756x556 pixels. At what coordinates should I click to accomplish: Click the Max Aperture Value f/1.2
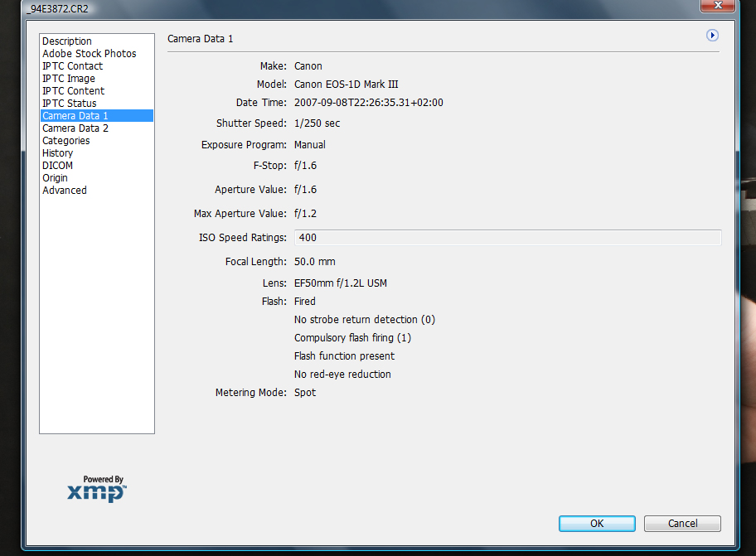(x=306, y=214)
